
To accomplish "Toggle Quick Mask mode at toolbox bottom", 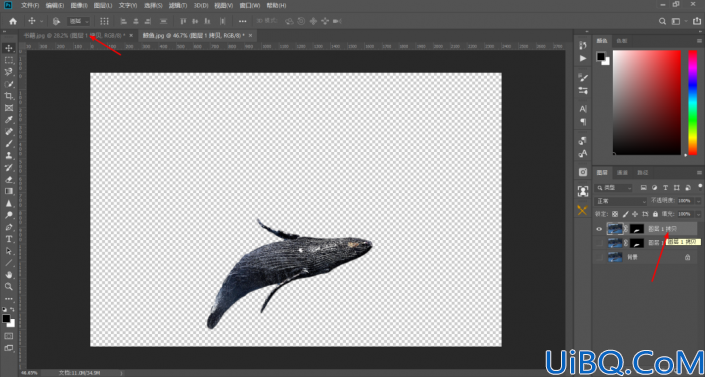I will (9, 336).
